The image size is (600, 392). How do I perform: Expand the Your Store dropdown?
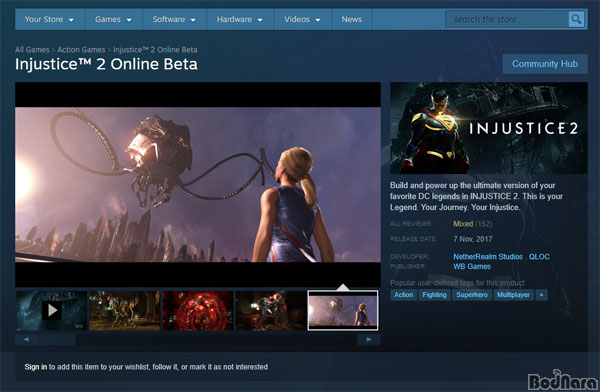click(x=49, y=19)
